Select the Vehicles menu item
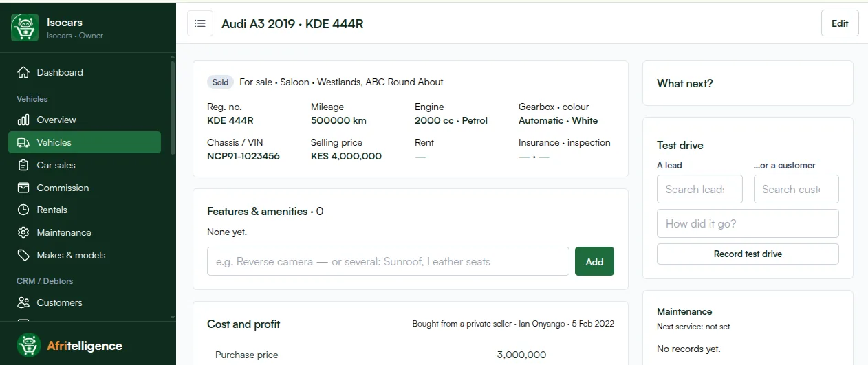 point(85,142)
